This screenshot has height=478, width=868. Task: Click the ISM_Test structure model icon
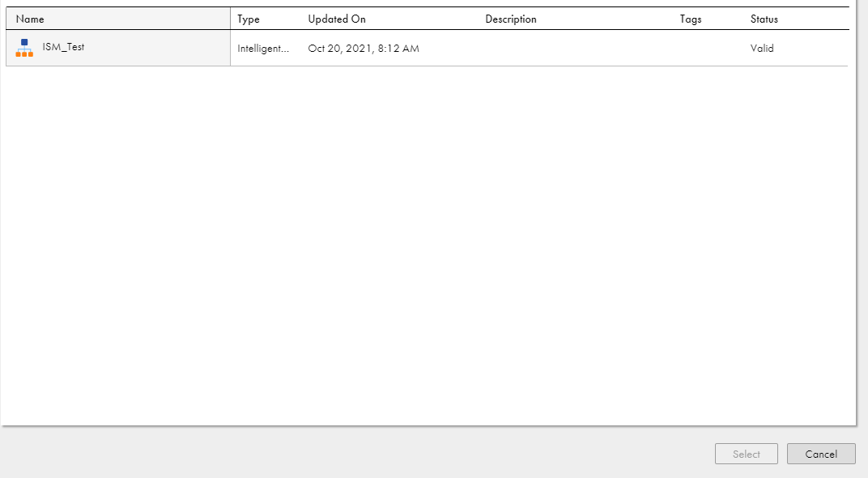tap(24, 48)
